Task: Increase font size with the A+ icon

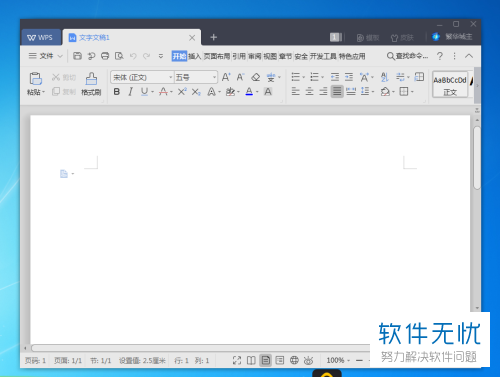Action: (x=226, y=77)
